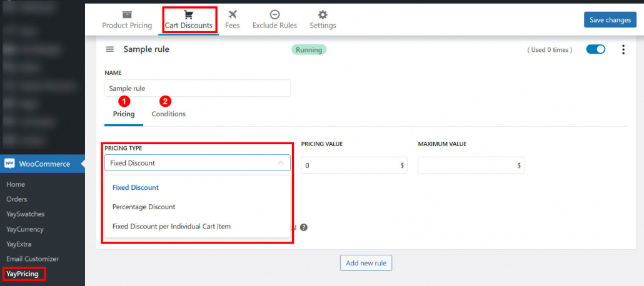Viewport: 644px width, 286px height.
Task: Select the Pricing sub-tab
Action: point(124,114)
